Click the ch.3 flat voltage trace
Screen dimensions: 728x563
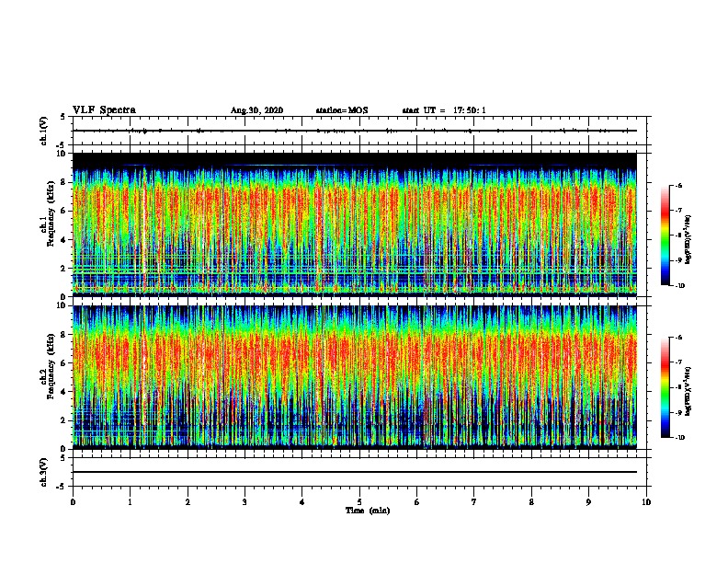click(355, 472)
